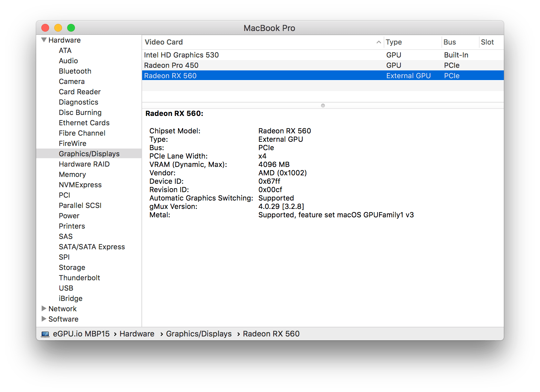Open the SPI category

point(64,257)
